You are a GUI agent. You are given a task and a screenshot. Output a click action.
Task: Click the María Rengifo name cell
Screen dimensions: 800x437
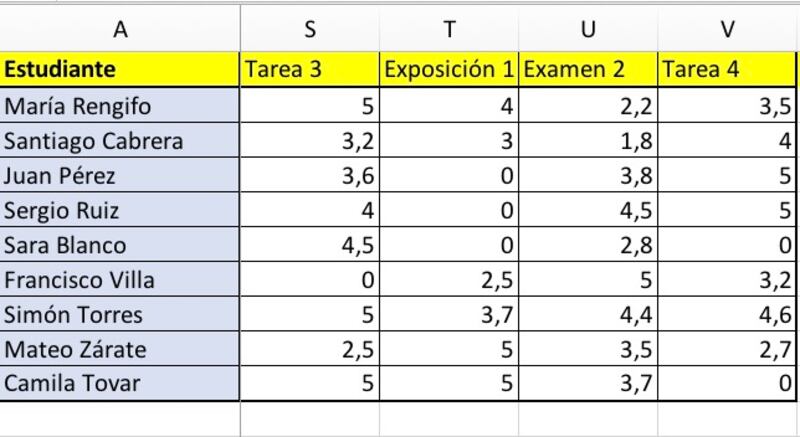click(120, 106)
